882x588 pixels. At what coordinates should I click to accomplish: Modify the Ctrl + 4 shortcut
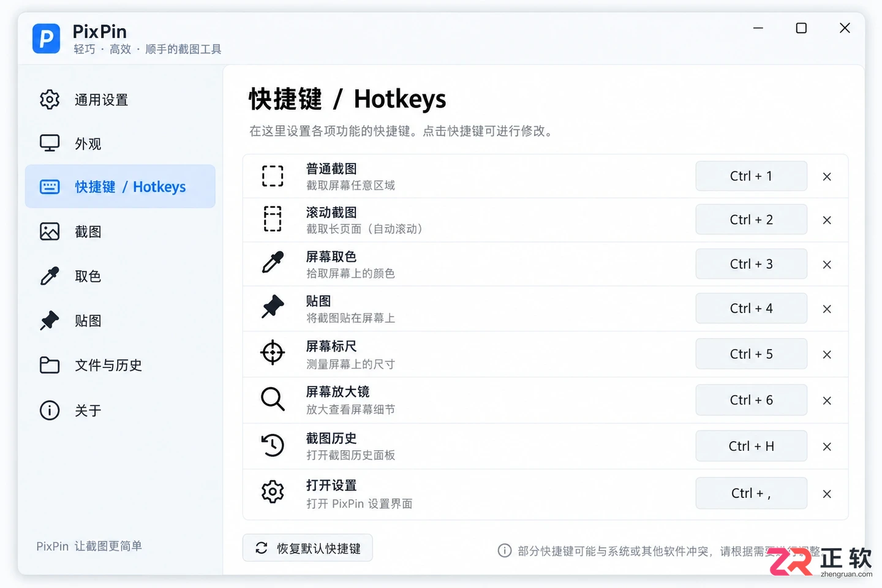(x=751, y=308)
